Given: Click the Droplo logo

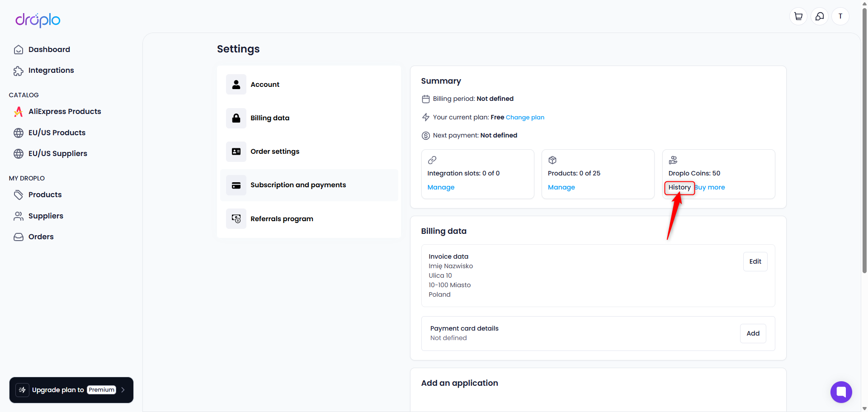Looking at the screenshot, I should coord(38,20).
